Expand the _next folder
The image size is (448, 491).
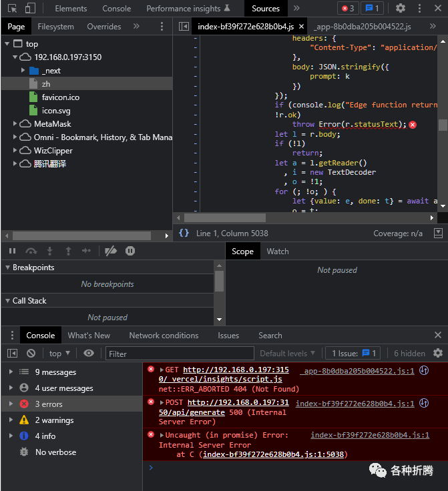(24, 70)
